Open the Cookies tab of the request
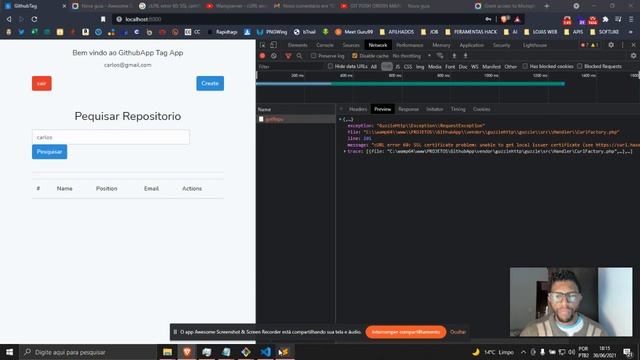The width and height of the screenshot is (640, 360). coord(482,109)
